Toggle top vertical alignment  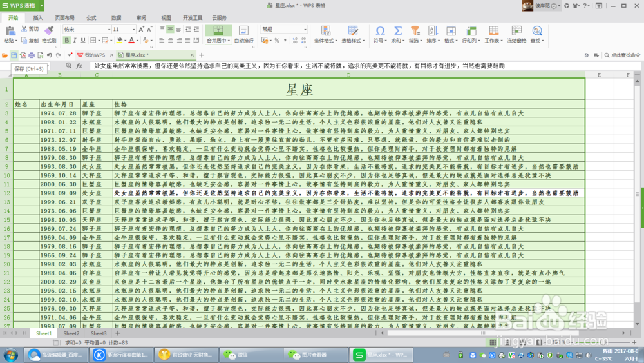[x=162, y=29]
